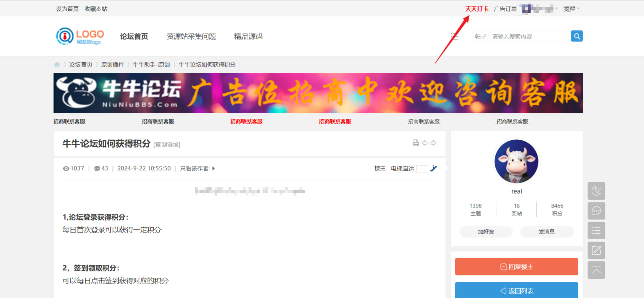Viewport: 644px width, 298px height.
Task: Open the 资源站采集问题 nav tab
Action: [191, 36]
